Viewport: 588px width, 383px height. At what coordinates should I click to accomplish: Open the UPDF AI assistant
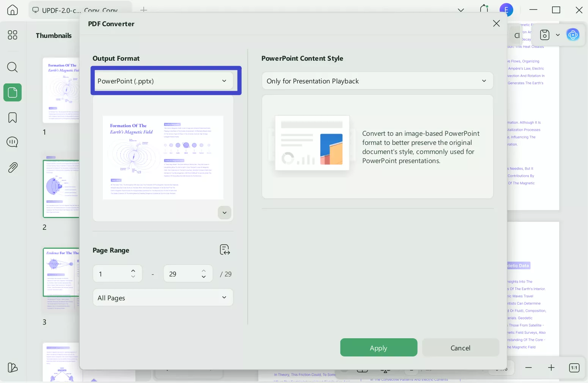(573, 35)
